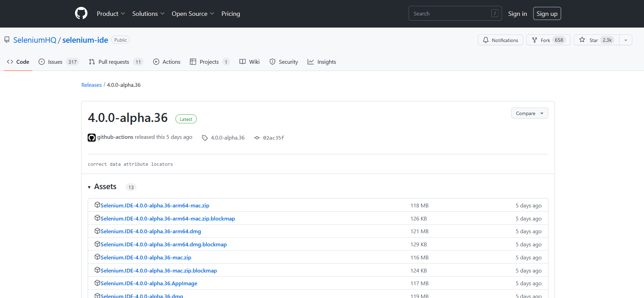Download Selenium.IDE-4.0.0-alpha.36.AppImage
This screenshot has width=644, height=298.
click(149, 284)
